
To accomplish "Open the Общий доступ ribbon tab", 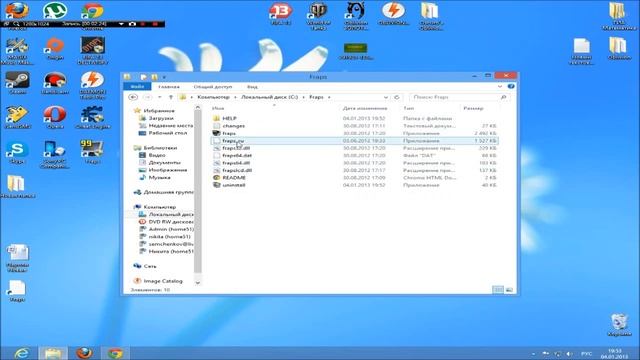I will coord(213,87).
